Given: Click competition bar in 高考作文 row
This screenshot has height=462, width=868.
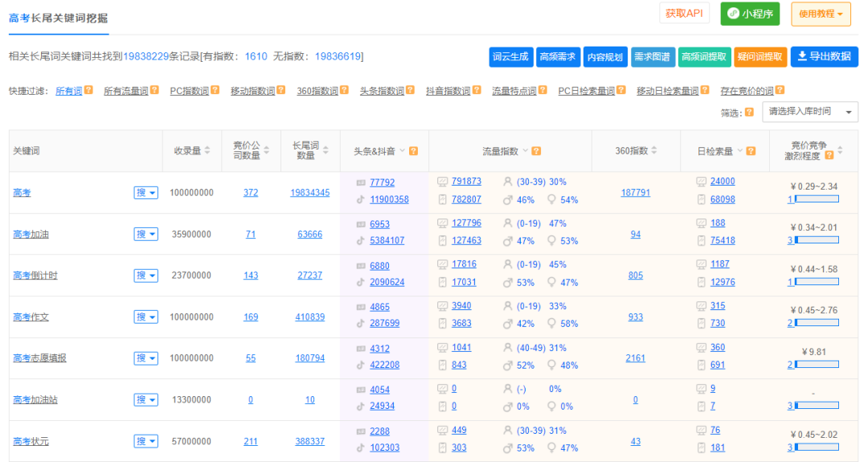Looking at the screenshot, I should click(817, 322).
